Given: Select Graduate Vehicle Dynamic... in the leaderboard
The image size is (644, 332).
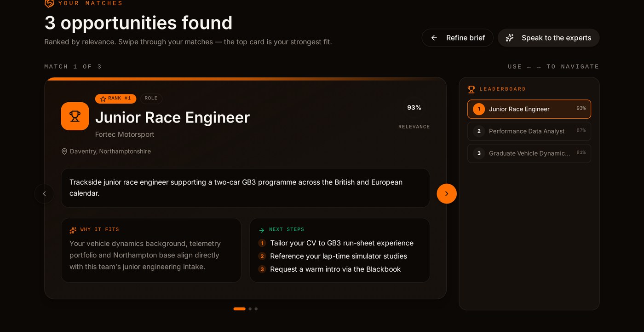Looking at the screenshot, I should pos(529,153).
